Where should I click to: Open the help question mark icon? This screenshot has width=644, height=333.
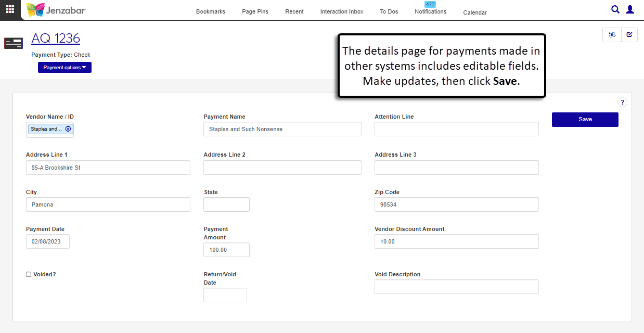[x=622, y=103]
